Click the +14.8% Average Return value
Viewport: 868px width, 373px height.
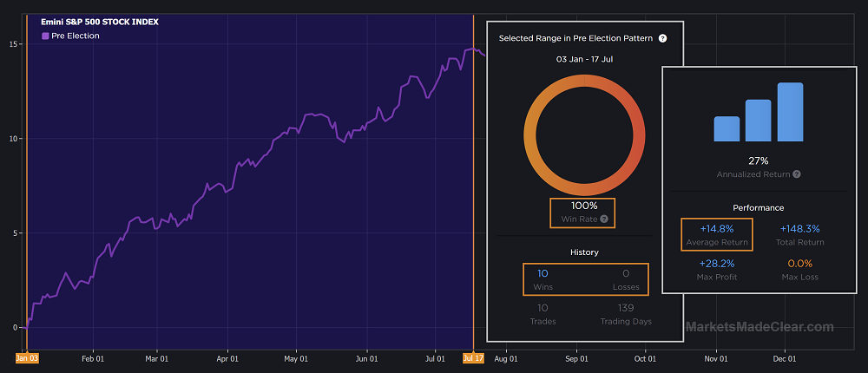point(716,228)
